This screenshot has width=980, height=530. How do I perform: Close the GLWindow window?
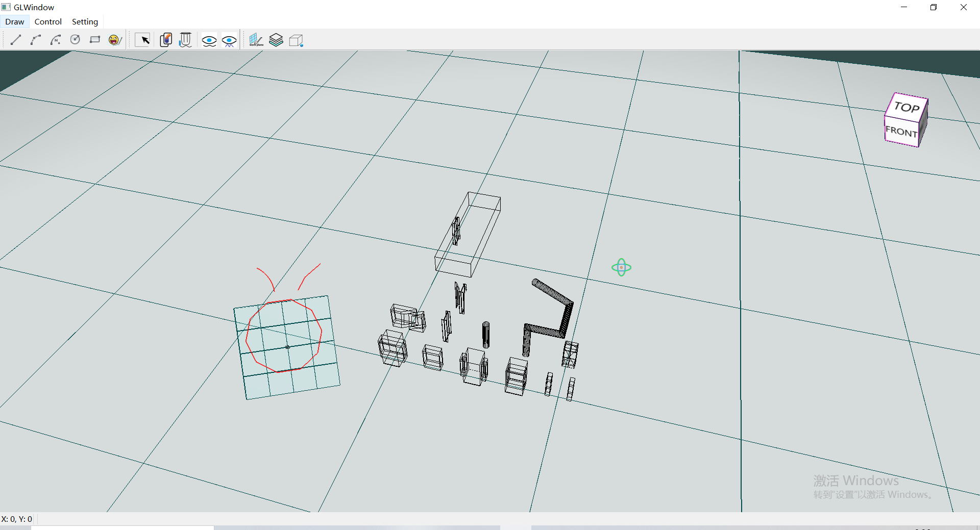coord(964,7)
